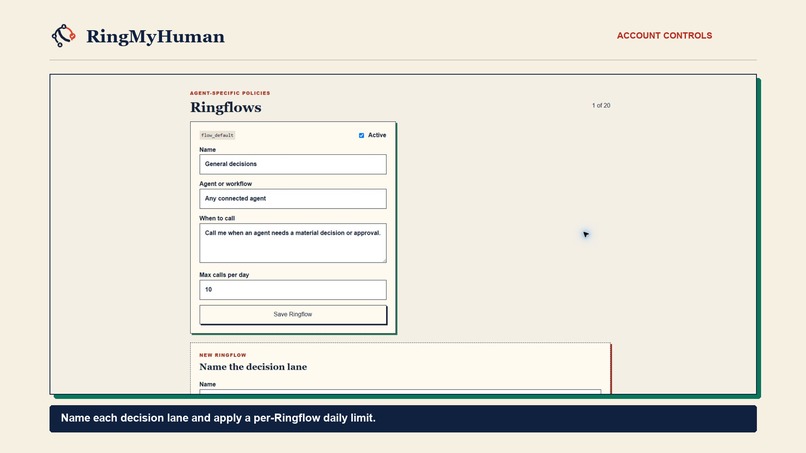
Task: Click the Ringflows heading
Action: click(x=226, y=107)
